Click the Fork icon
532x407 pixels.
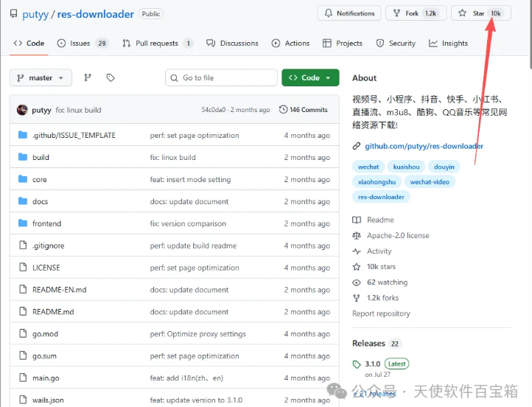click(x=396, y=13)
